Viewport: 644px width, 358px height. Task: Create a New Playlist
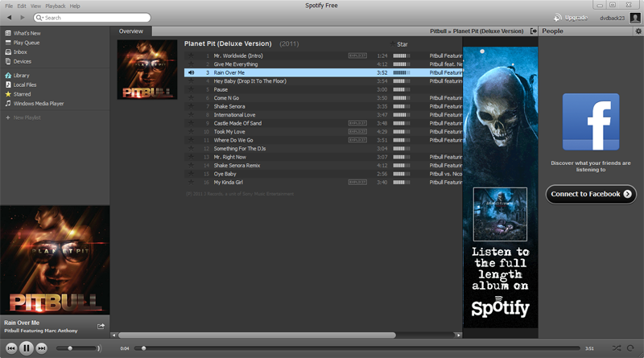27,117
